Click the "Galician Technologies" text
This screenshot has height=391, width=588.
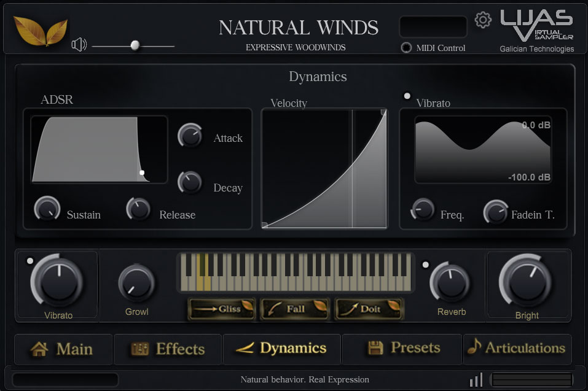click(x=536, y=48)
